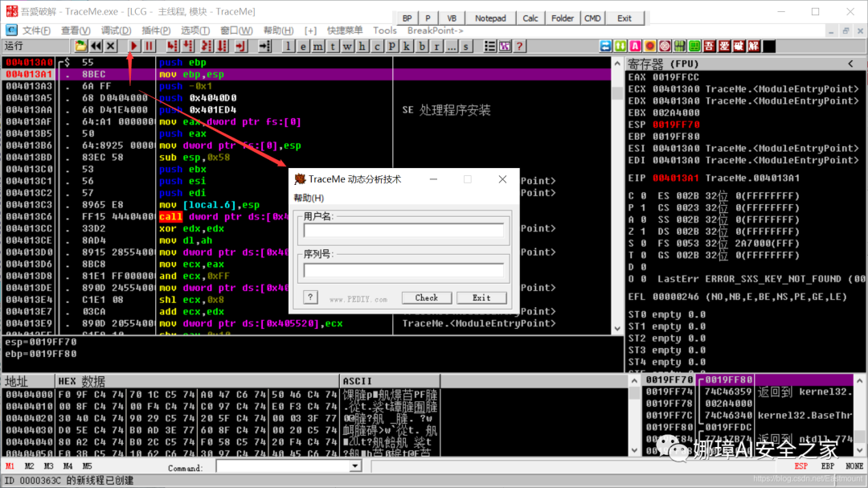
Task: Collapse registers pane with '<' arrow
Action: [851, 64]
